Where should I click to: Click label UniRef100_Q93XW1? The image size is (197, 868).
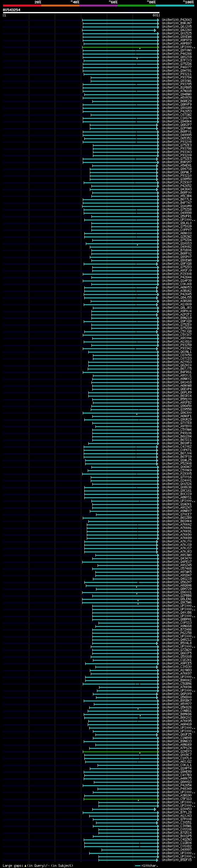coord(176,81)
